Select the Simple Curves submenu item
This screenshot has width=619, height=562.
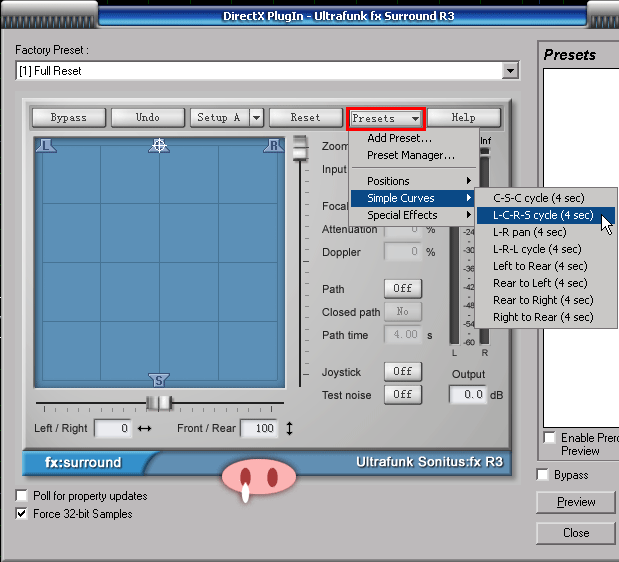coord(413,198)
